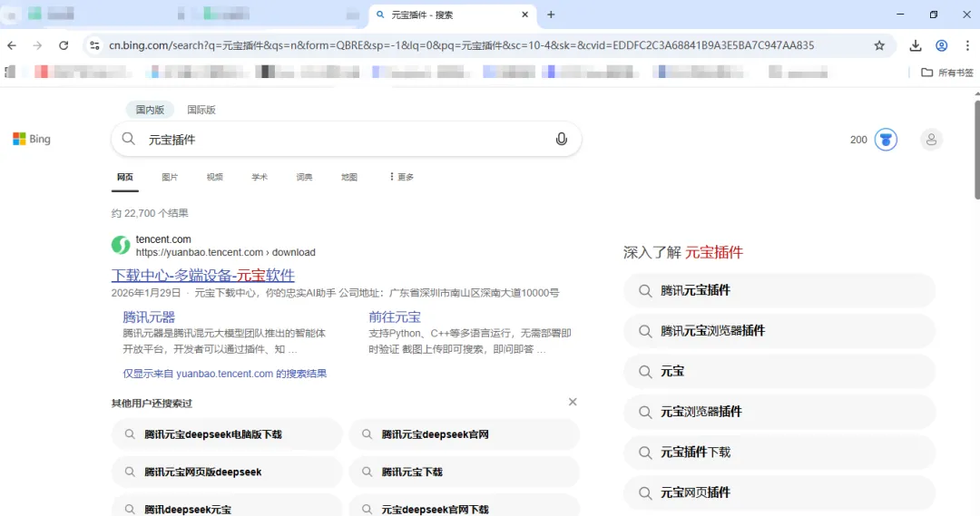Open the Chrome three-dot menu
Screen dimensions: 980x516
pyautogui.click(x=967, y=45)
